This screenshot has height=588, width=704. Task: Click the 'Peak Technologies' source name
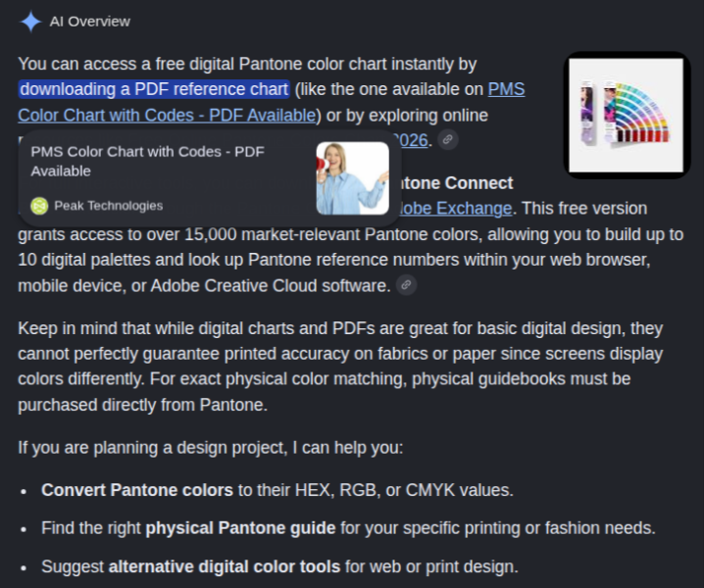[108, 206]
